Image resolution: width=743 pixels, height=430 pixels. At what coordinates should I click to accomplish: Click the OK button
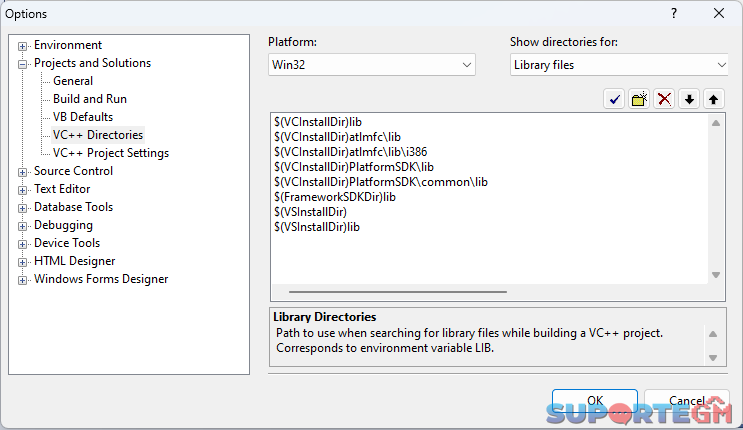click(x=595, y=401)
